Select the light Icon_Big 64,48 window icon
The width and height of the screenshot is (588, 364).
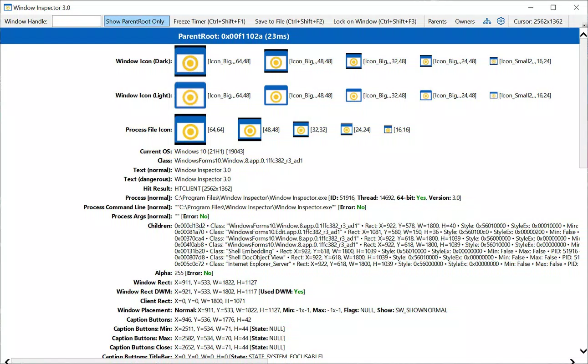coord(190,95)
